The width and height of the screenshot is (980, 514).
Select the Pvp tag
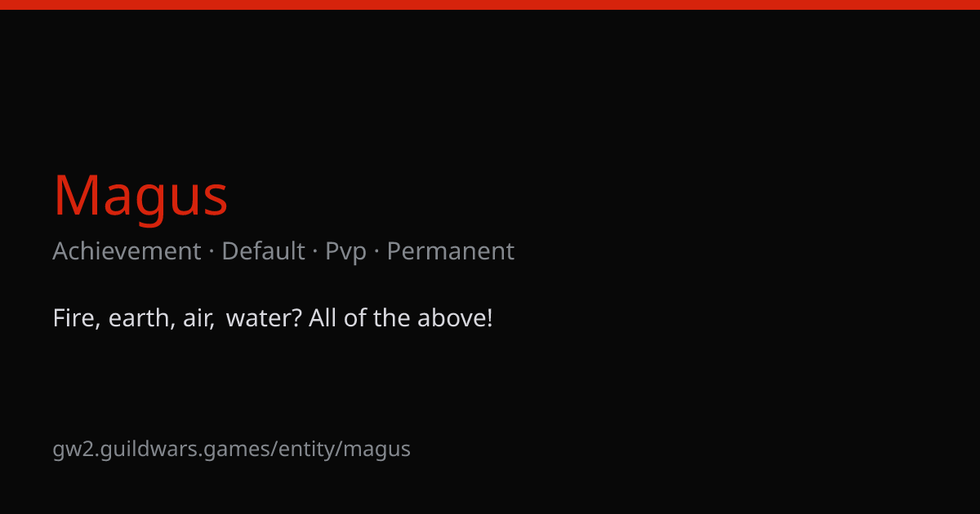coord(345,253)
